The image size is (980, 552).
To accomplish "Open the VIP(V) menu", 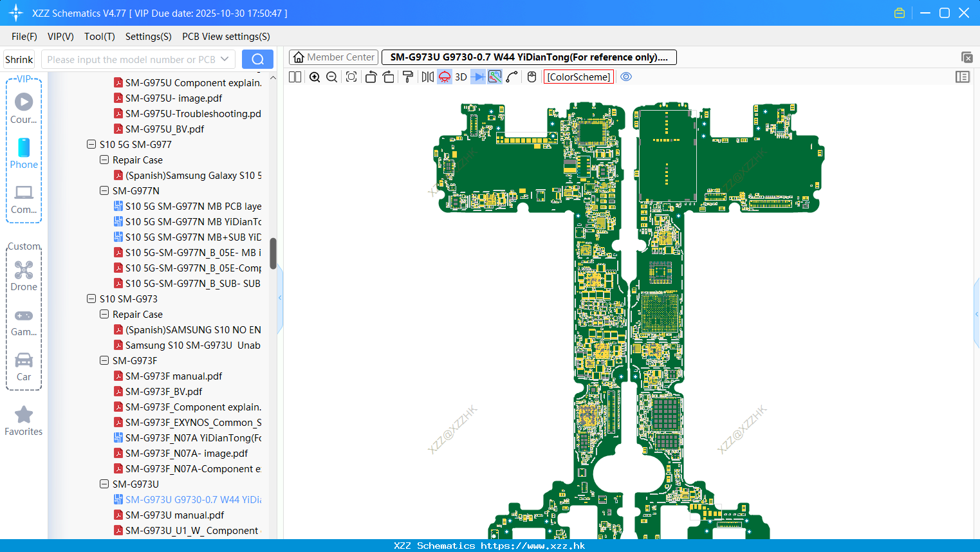I will point(60,37).
